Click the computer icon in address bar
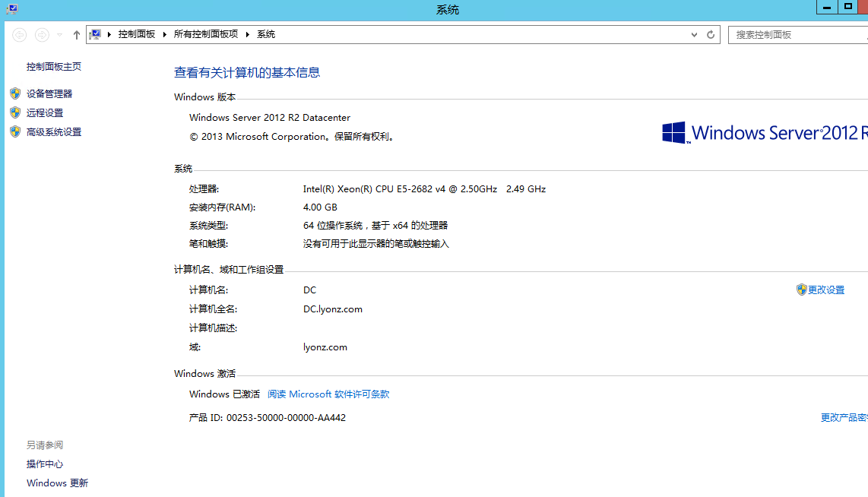 click(95, 34)
